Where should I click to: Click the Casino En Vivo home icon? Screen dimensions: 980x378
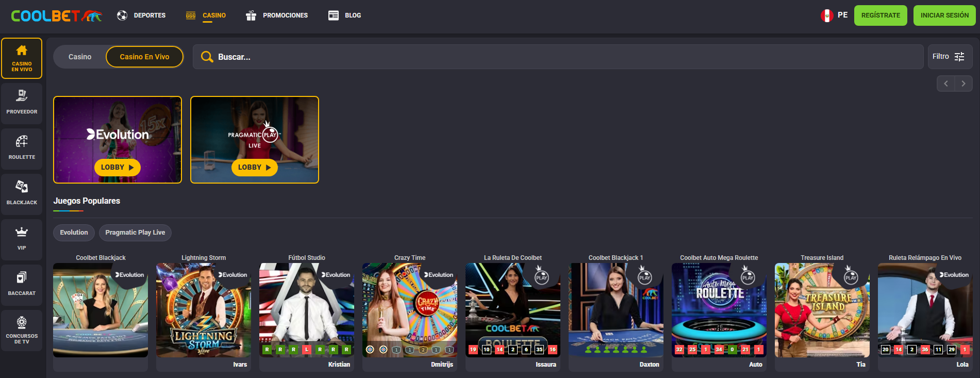[x=22, y=58]
